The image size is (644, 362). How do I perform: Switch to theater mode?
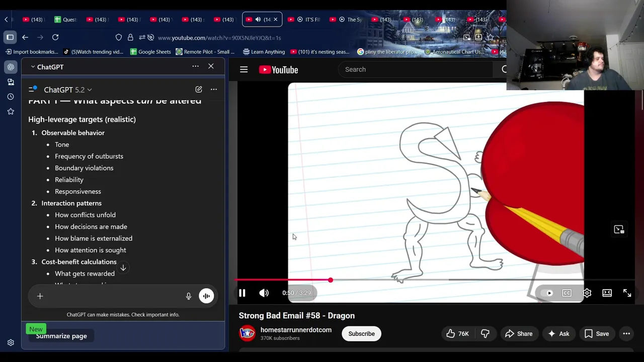tap(607, 293)
